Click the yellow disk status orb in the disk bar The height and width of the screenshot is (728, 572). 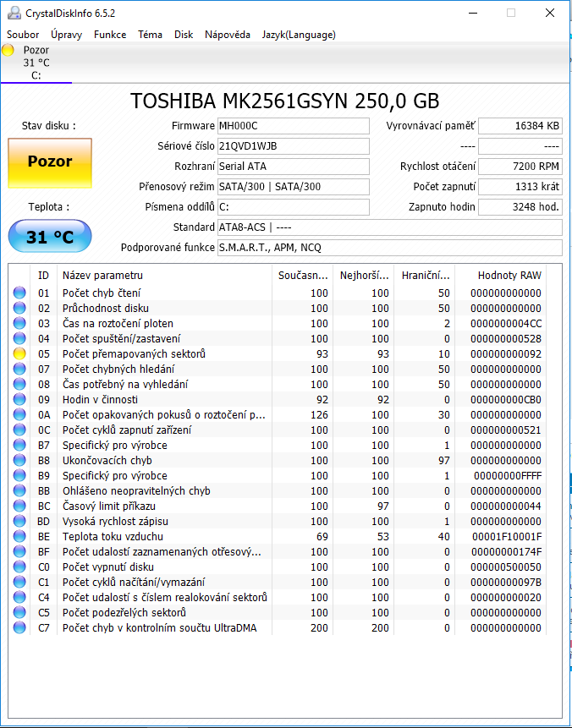click(8, 50)
